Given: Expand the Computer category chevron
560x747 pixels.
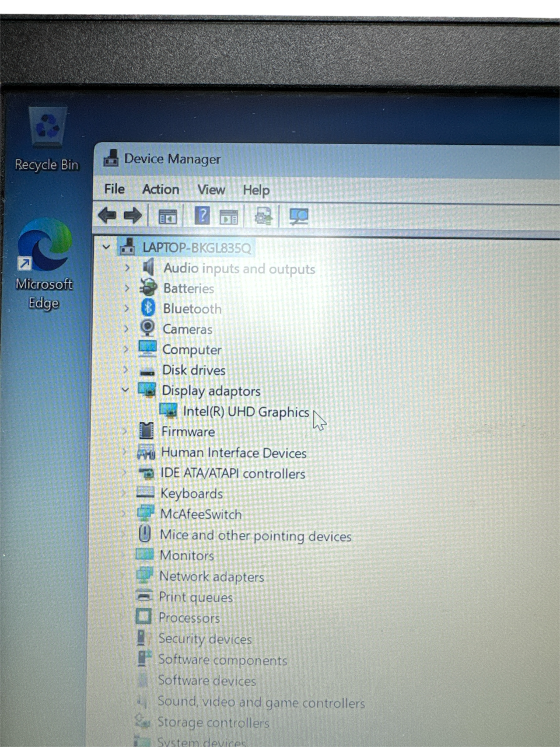Looking at the screenshot, I should point(126,349).
